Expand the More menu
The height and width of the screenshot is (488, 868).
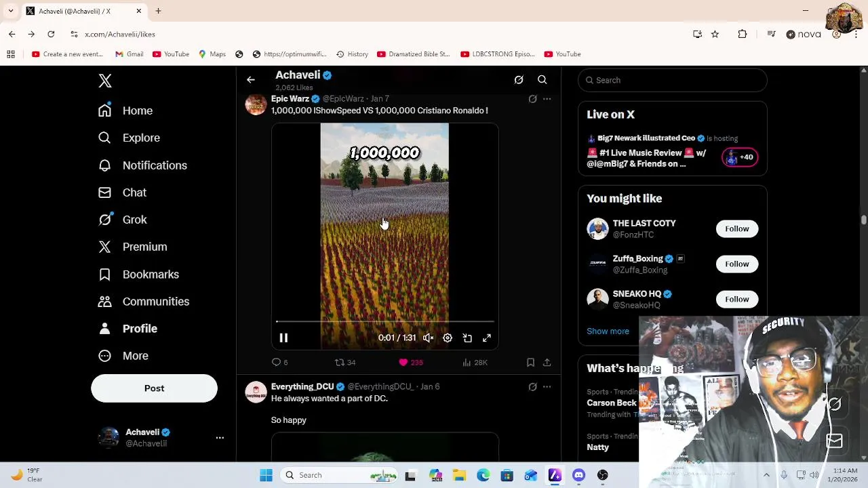[123, 356]
